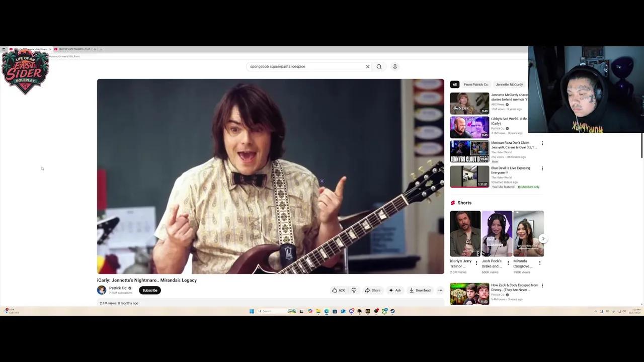644x362 pixels.
Task: Click the Download button below the video
Action: tap(420, 290)
